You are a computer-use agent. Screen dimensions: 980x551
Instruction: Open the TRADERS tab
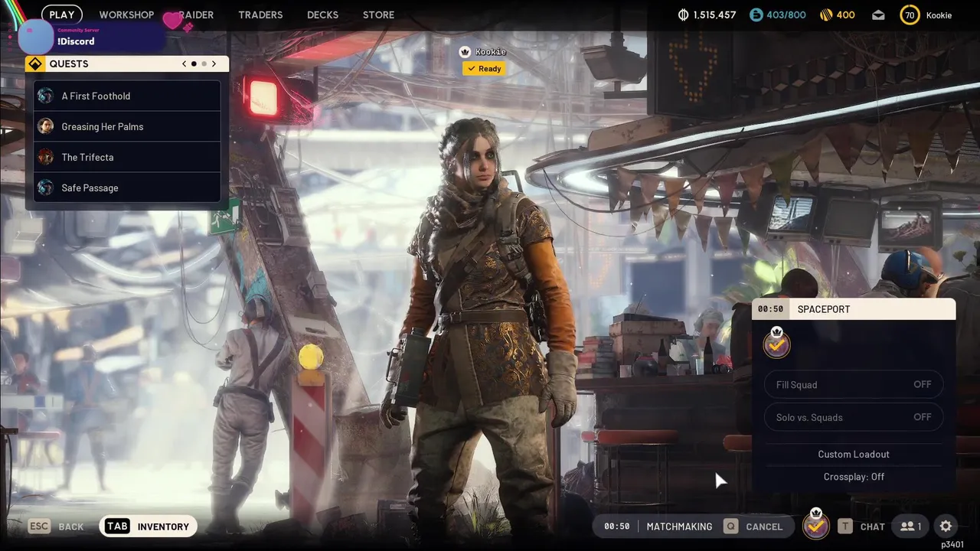pyautogui.click(x=260, y=15)
